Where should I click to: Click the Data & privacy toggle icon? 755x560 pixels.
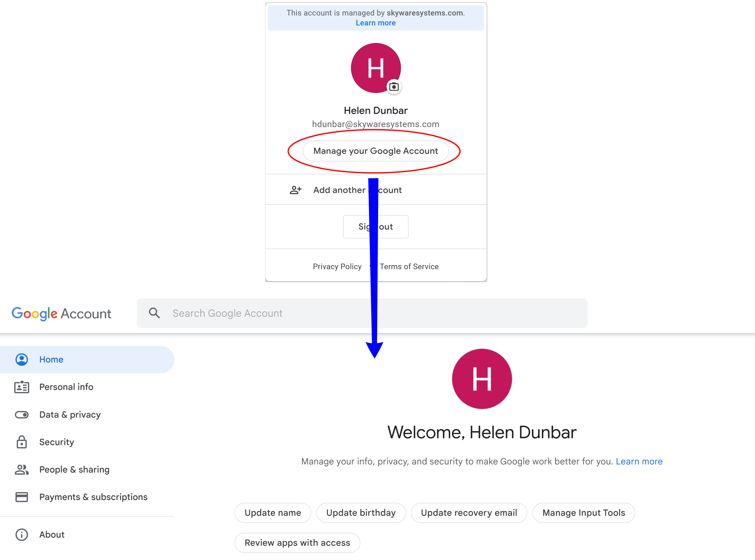coord(22,415)
